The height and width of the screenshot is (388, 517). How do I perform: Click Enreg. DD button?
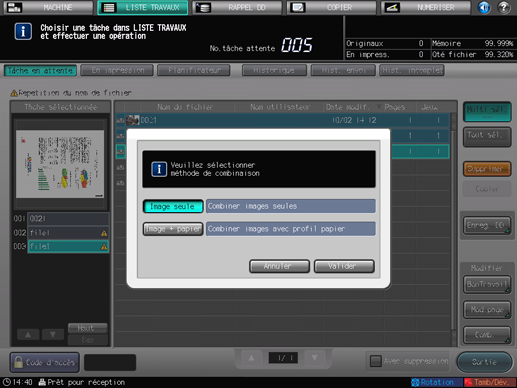(x=487, y=225)
